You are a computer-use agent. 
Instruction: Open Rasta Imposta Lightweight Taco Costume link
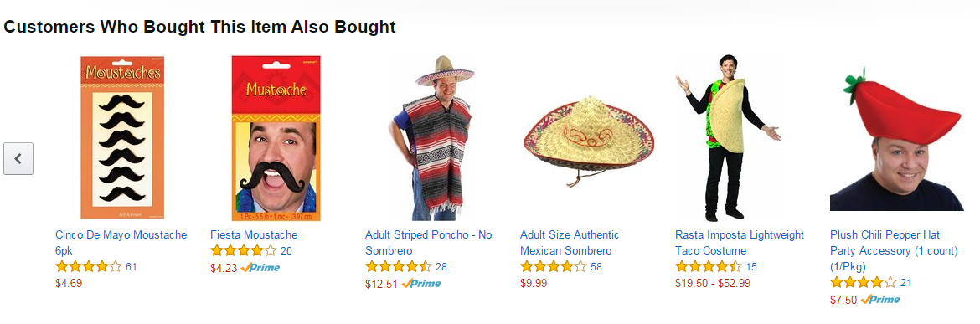[x=740, y=243]
